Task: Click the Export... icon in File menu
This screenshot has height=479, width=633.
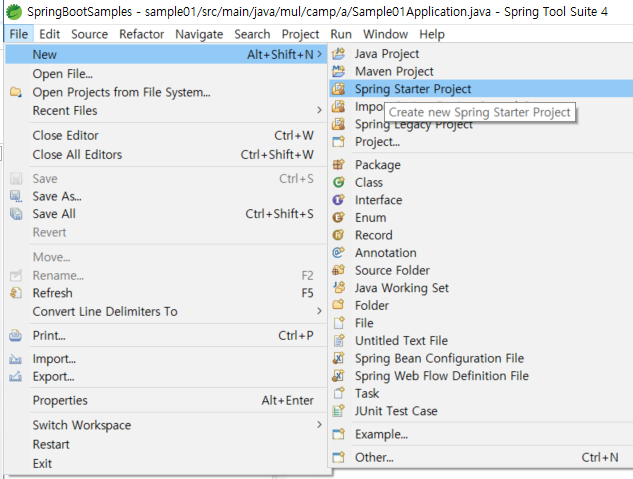Action: (x=16, y=377)
